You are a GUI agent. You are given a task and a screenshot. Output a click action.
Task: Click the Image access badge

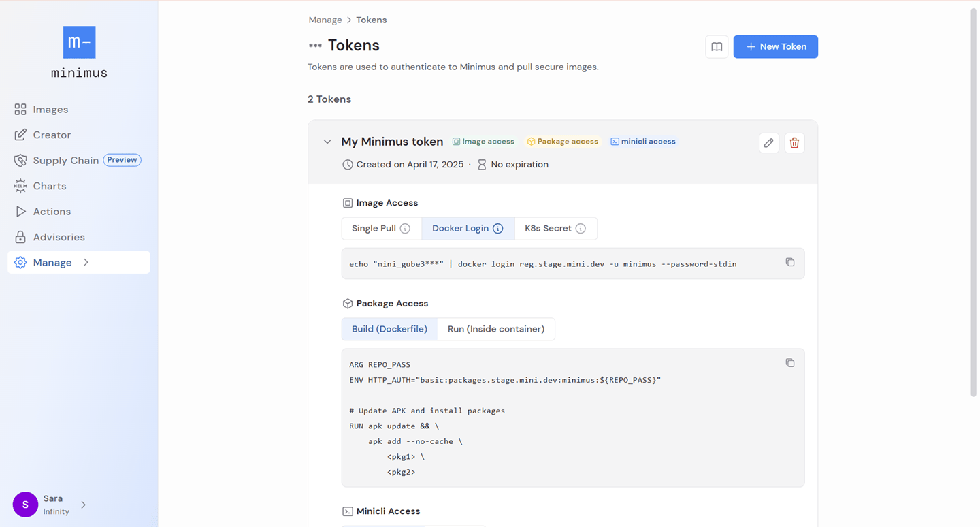pyautogui.click(x=484, y=142)
